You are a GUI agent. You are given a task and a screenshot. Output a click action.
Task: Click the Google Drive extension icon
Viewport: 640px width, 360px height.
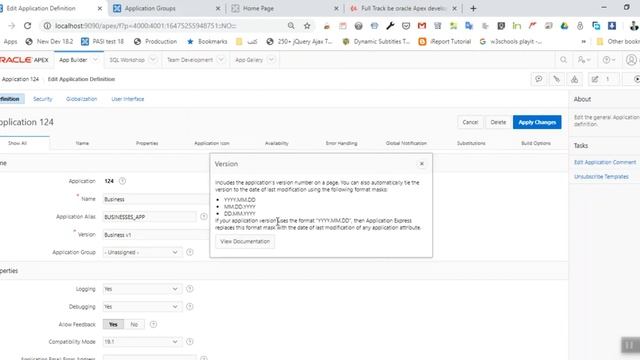point(564,26)
